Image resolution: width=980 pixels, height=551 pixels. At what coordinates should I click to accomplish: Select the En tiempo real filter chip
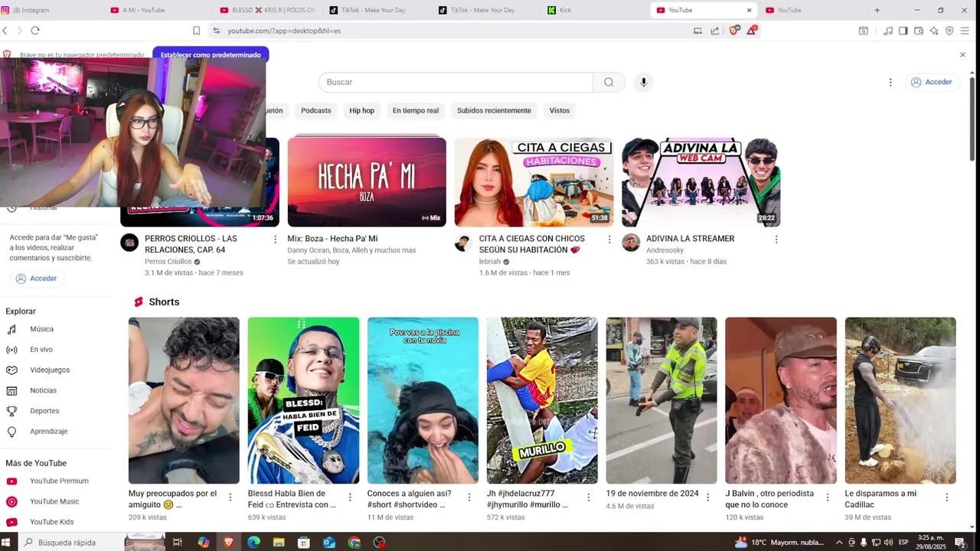416,110
